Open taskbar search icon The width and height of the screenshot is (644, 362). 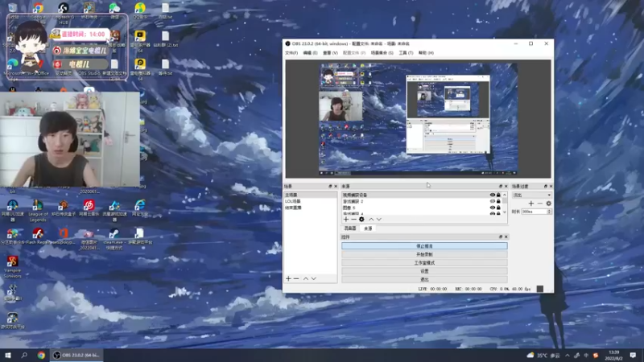coord(24,355)
